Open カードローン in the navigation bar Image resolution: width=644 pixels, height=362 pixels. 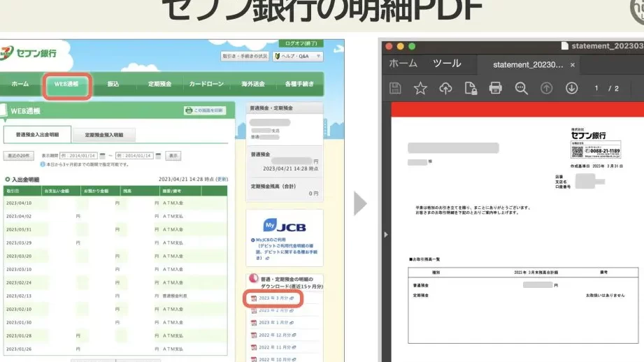(x=206, y=84)
